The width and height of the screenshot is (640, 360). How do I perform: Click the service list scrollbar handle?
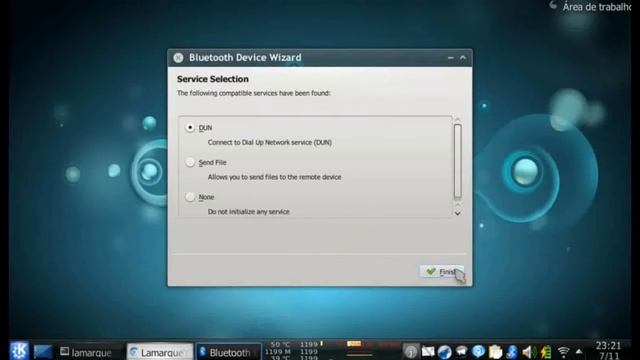(x=458, y=161)
